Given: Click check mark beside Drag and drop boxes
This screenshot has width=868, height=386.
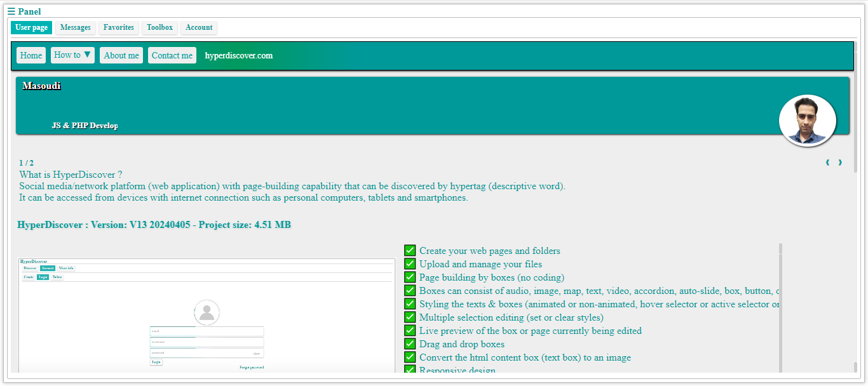Looking at the screenshot, I should [410, 343].
